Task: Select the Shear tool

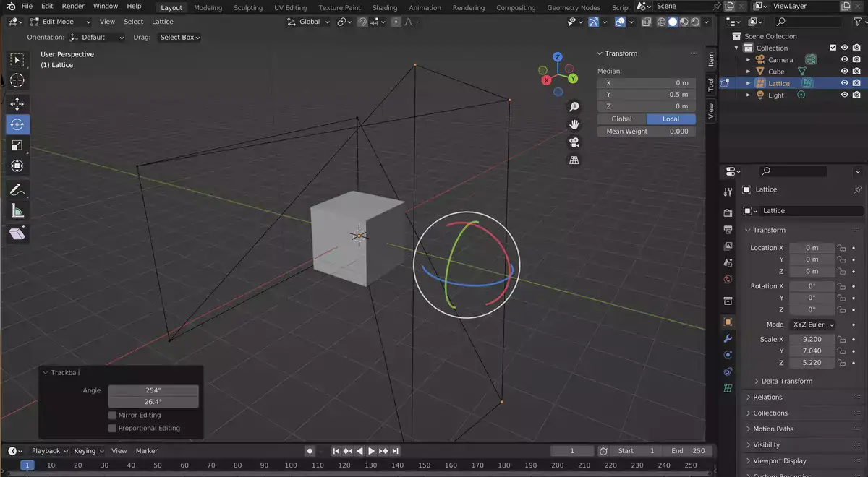Action: click(x=17, y=234)
